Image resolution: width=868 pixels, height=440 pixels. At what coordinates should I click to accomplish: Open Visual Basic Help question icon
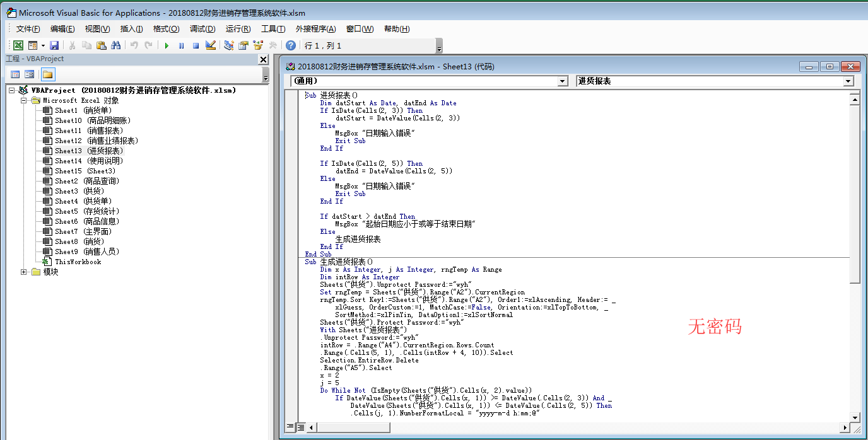tap(290, 45)
